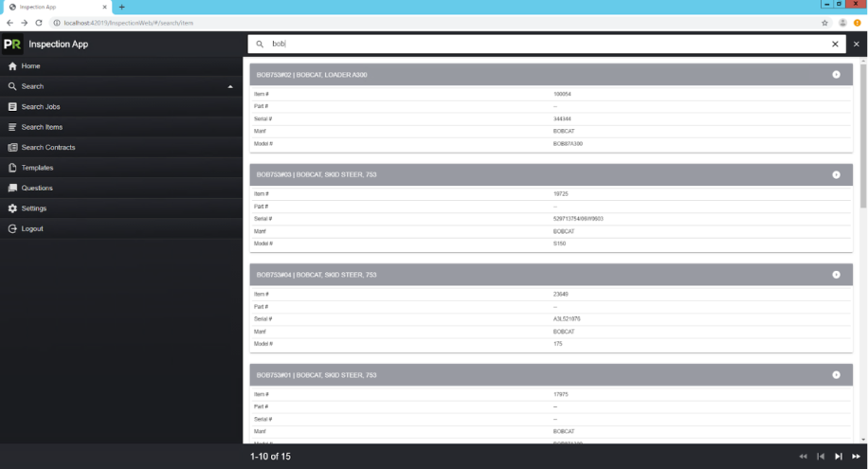This screenshot has width=868, height=469.
Task: Open Search Contracts page
Action: [47, 148]
